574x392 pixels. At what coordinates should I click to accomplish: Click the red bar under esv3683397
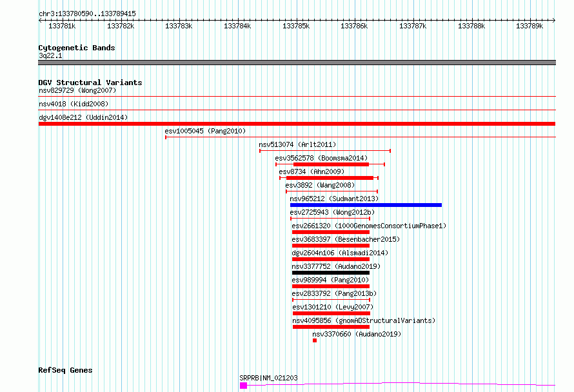(x=331, y=246)
